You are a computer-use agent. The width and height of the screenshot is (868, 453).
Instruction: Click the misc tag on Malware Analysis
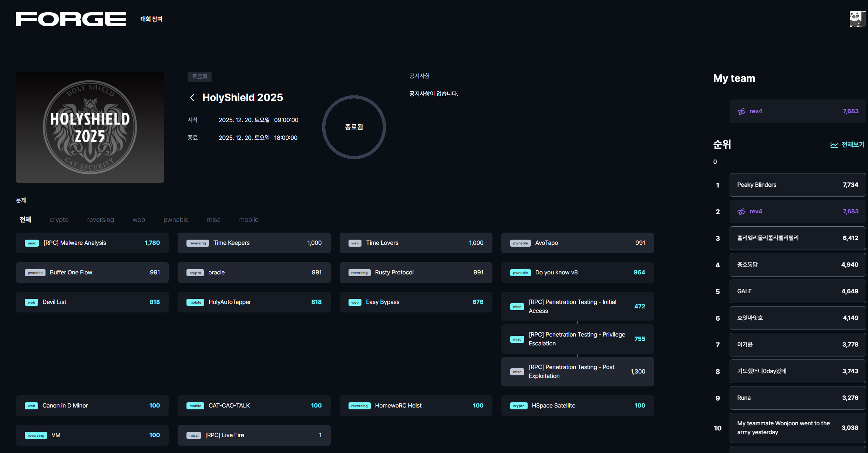(32, 243)
